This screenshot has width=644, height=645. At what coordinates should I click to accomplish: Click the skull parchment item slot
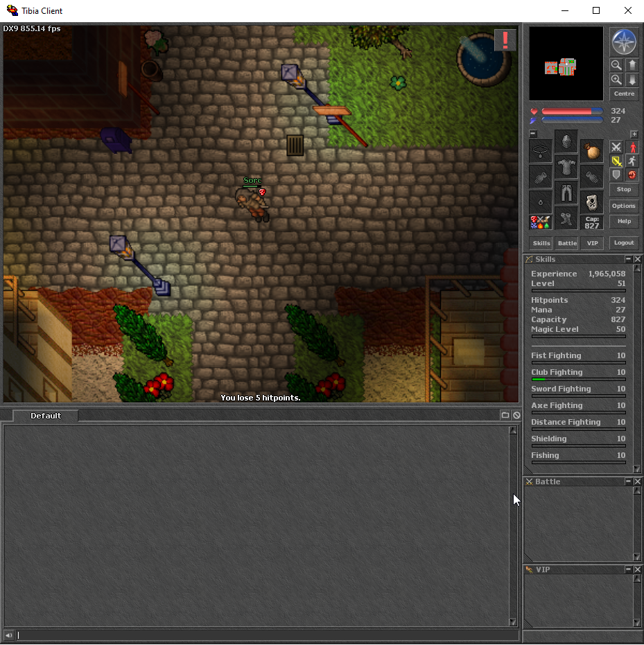pos(592,202)
